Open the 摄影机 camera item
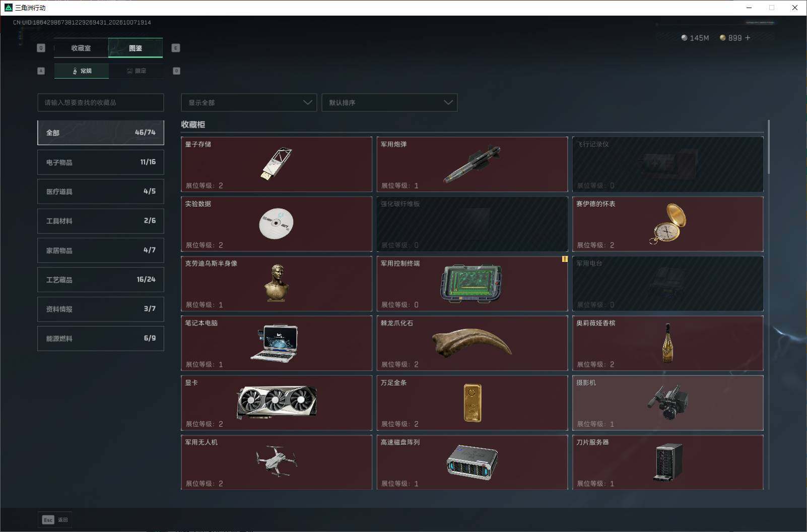 (x=667, y=403)
